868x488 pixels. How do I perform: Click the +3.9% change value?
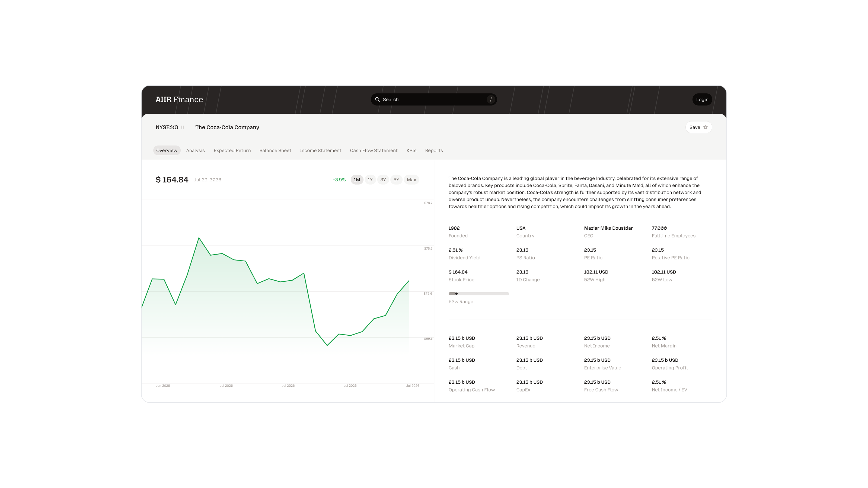coord(339,180)
